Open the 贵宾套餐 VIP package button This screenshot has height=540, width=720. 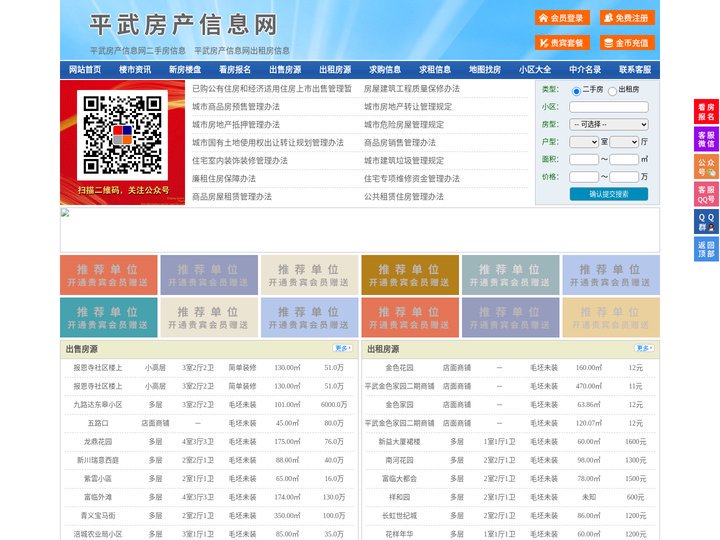[562, 43]
